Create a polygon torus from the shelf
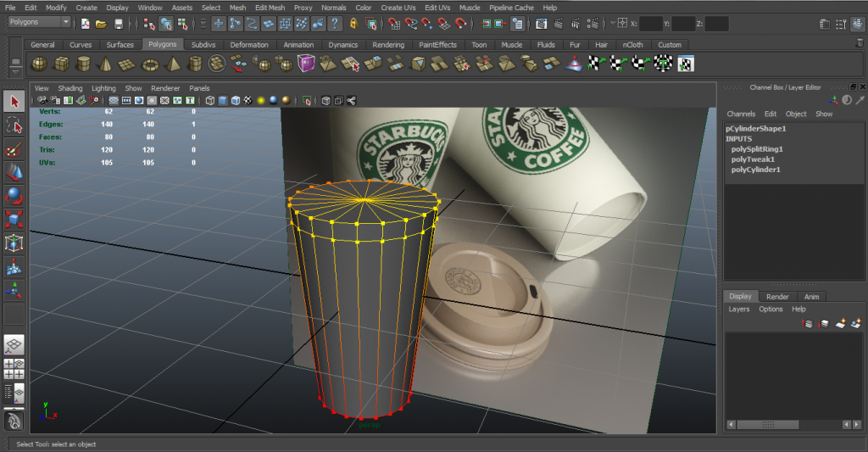This screenshot has height=452, width=868. click(150, 64)
